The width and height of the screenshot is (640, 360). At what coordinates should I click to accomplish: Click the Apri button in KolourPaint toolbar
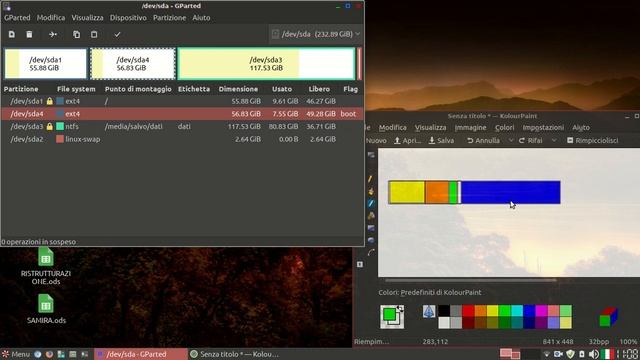[407, 140]
